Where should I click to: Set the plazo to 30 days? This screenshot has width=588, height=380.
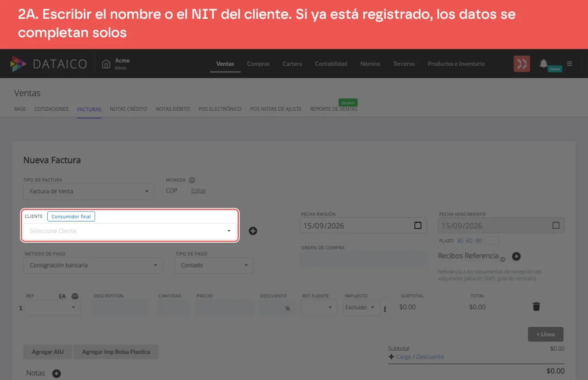pos(460,241)
